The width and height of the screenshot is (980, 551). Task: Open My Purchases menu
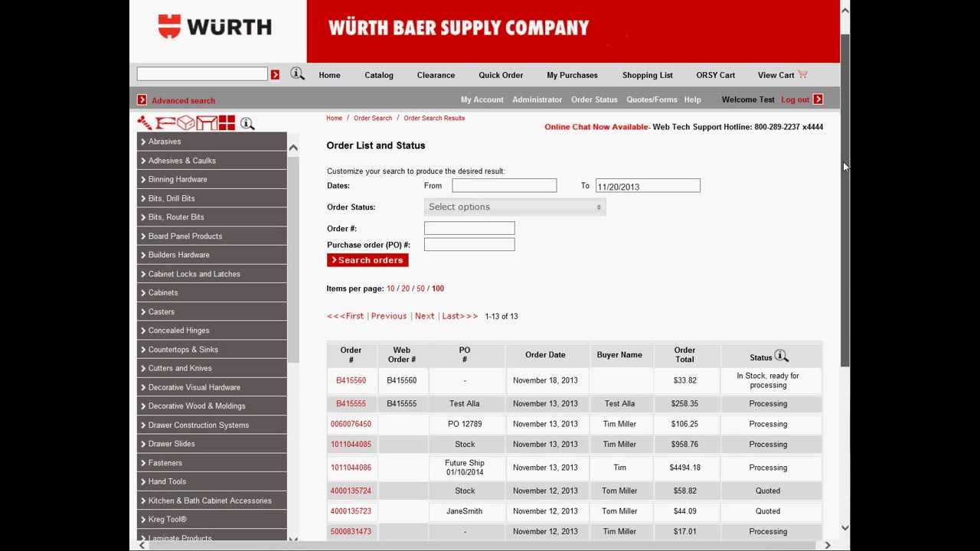572,75
